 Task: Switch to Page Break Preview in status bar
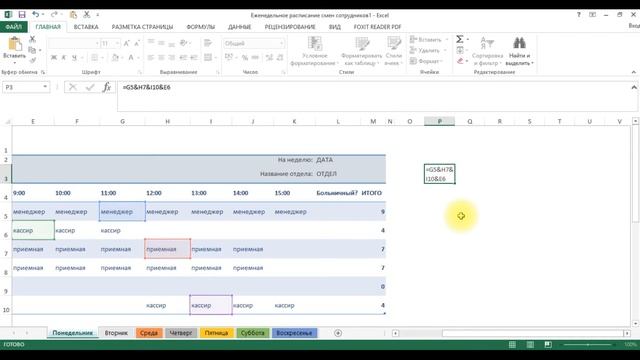[x=548, y=345]
